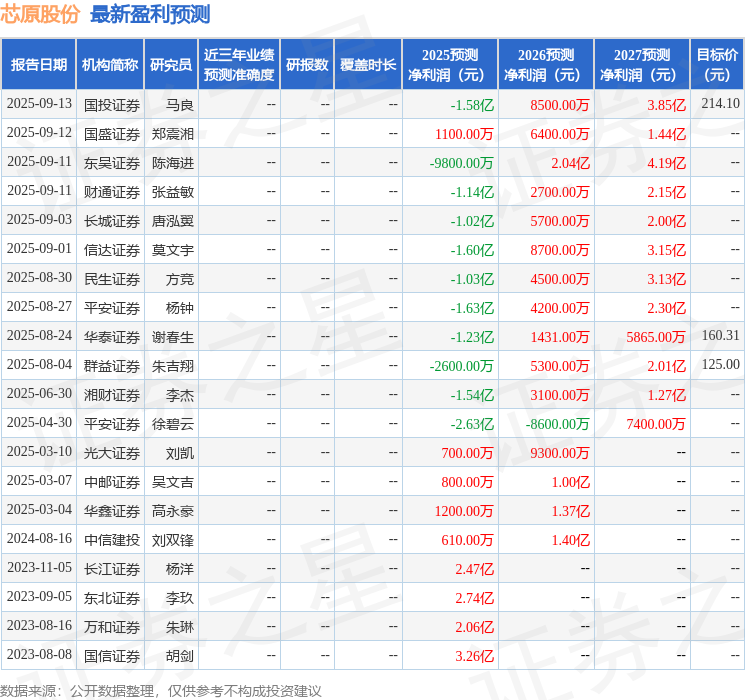This screenshot has height=700, width=745.
Task: Click the 芯原股份 stock name title
Action: 41,15
